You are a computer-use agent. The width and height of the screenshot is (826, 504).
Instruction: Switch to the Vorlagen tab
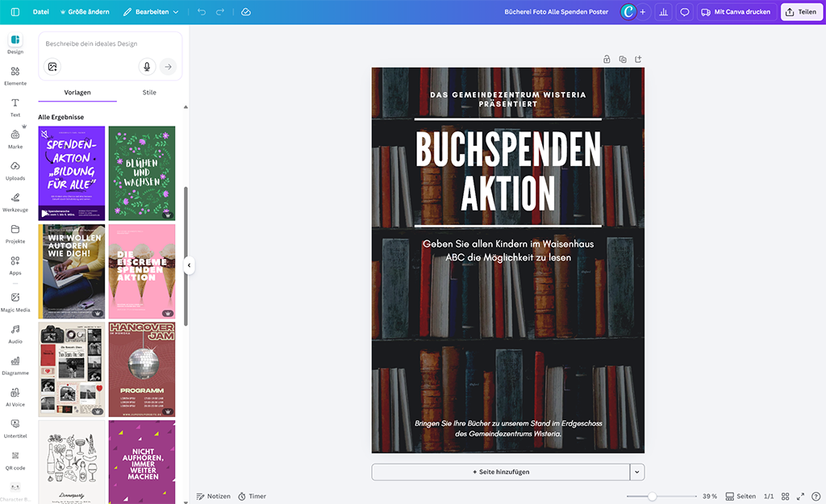coord(77,92)
